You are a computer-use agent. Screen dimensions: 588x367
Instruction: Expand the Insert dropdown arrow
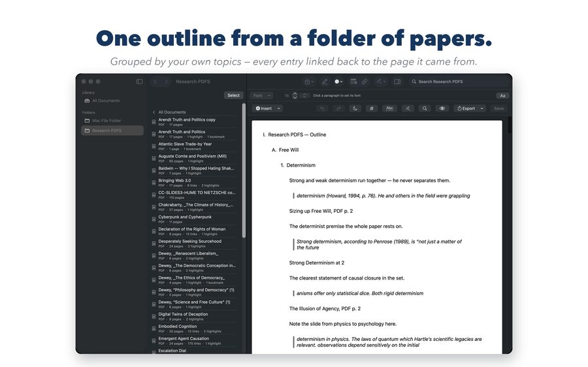click(278, 108)
